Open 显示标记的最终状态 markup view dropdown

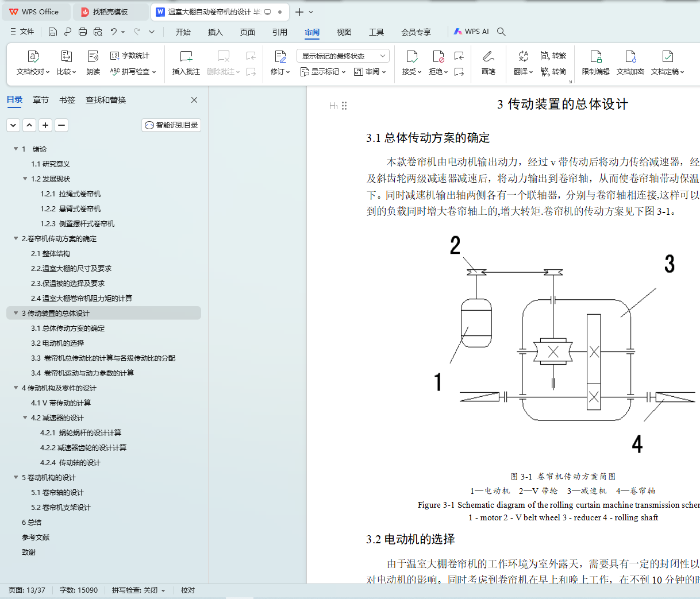point(343,56)
